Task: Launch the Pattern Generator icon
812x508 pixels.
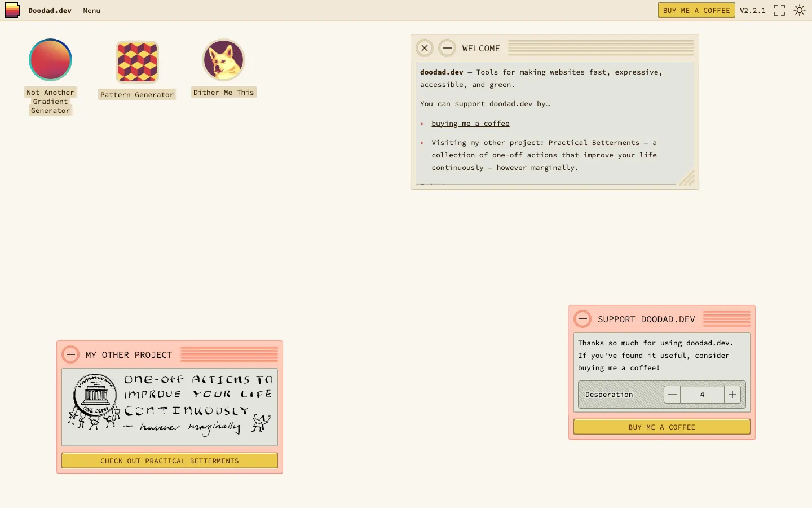Action: [137, 62]
